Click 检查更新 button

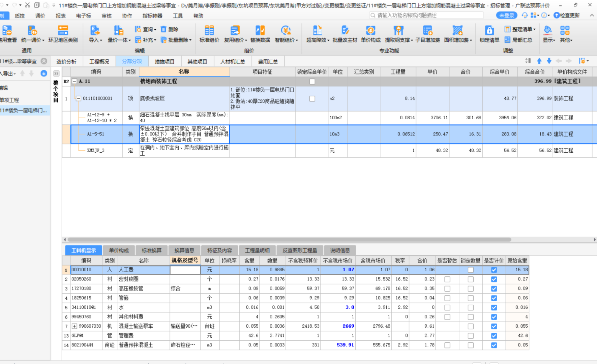pyautogui.click(x=567, y=15)
